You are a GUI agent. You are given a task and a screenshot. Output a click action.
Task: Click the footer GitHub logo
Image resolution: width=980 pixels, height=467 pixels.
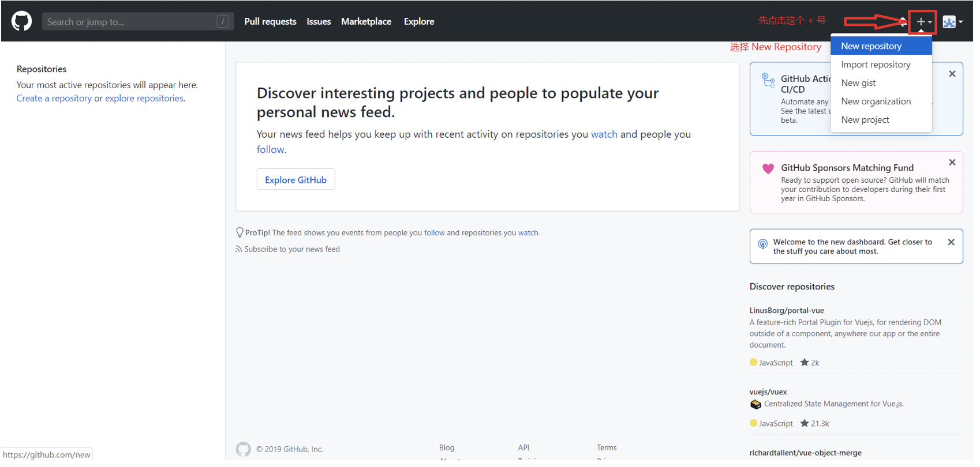pos(244,449)
